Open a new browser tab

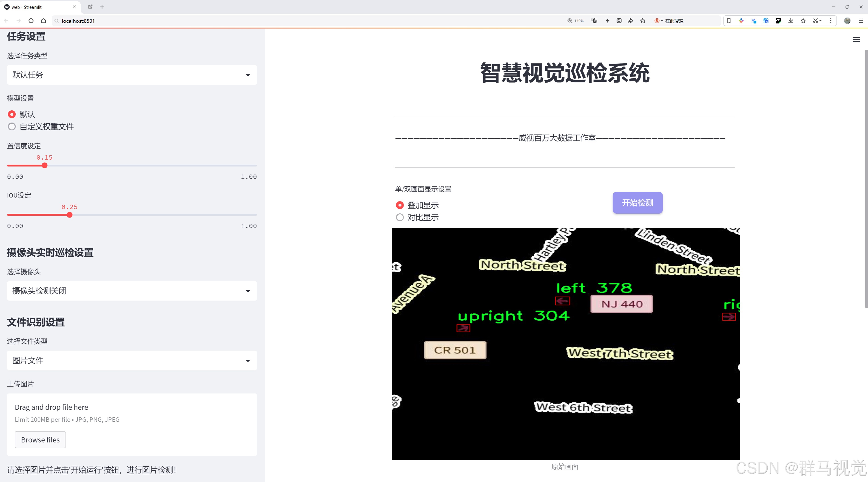point(102,7)
